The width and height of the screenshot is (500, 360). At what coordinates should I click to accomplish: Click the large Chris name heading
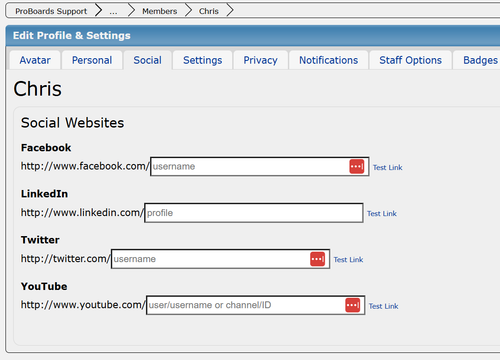37,89
